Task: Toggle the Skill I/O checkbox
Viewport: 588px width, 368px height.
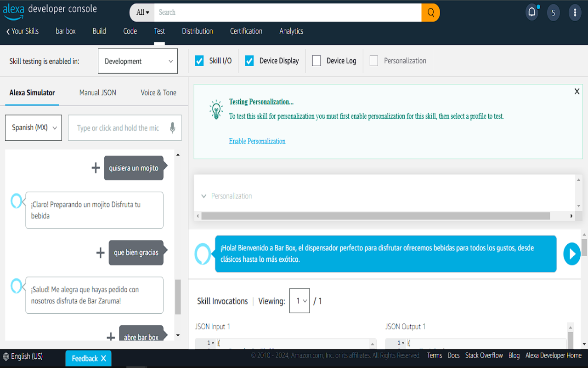Action: 199,61
